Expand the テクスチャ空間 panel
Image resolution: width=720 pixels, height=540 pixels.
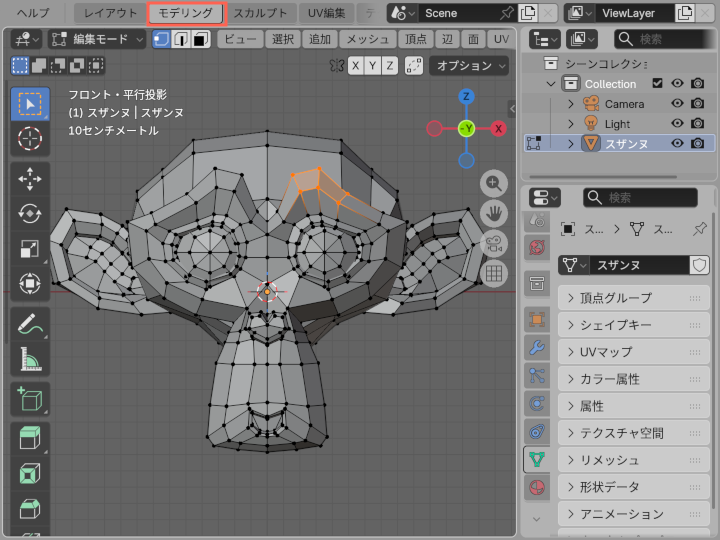[x=634, y=433]
